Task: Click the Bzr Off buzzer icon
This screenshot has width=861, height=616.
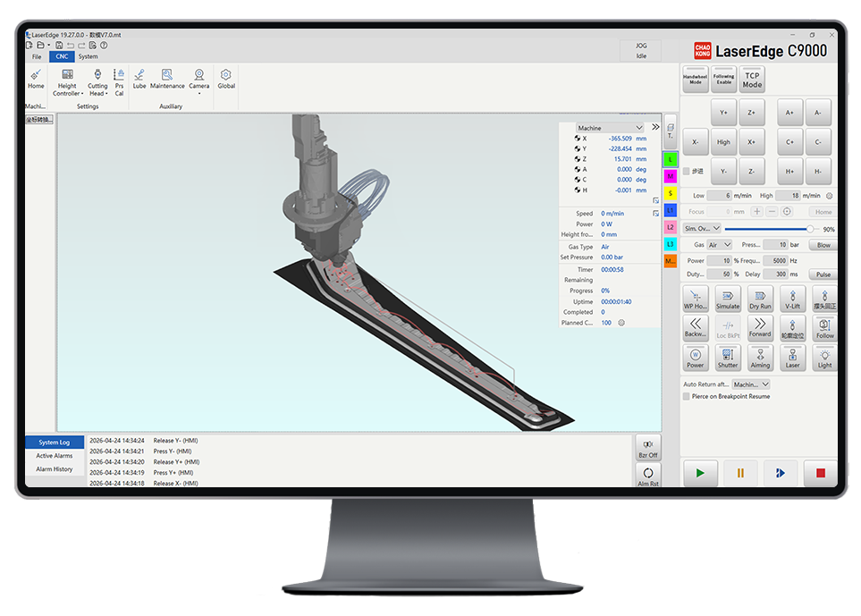Action: tap(648, 447)
